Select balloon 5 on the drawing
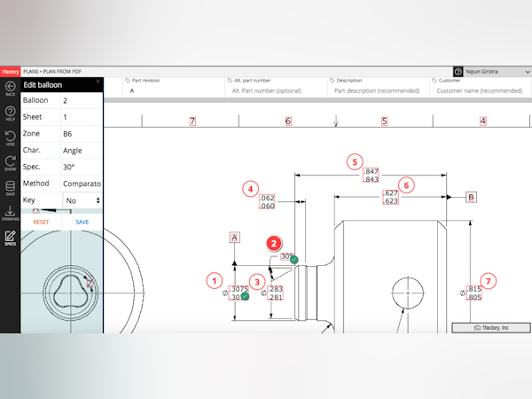This screenshot has height=399, width=532. [x=355, y=162]
